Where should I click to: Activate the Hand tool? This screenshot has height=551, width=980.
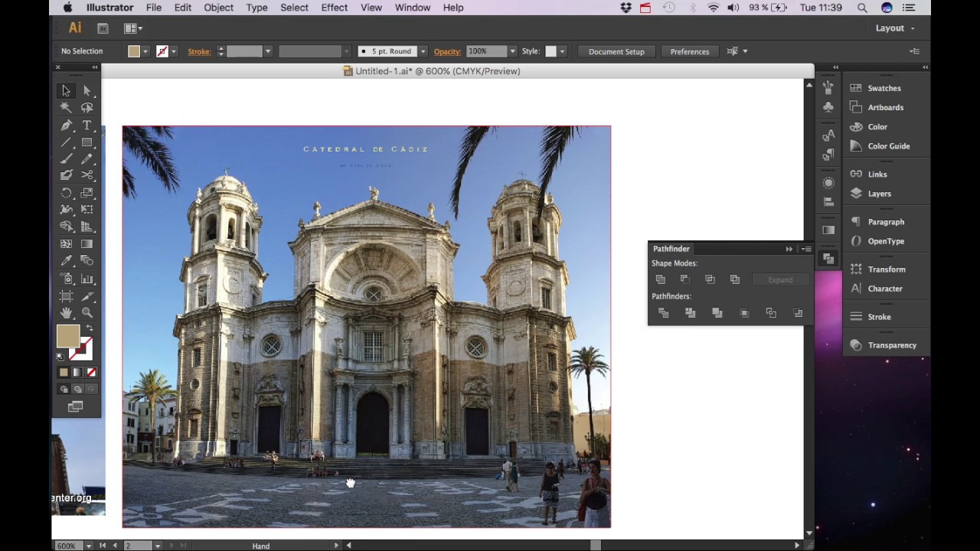[67, 313]
